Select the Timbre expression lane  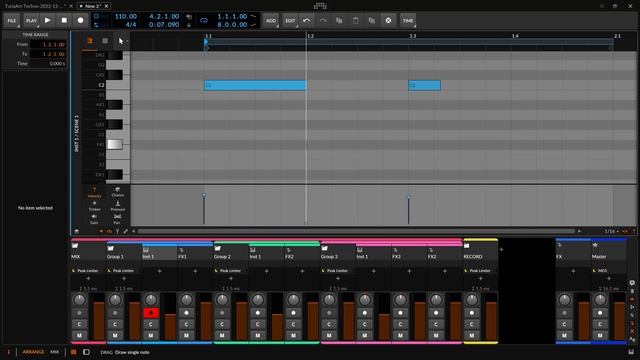click(94, 206)
